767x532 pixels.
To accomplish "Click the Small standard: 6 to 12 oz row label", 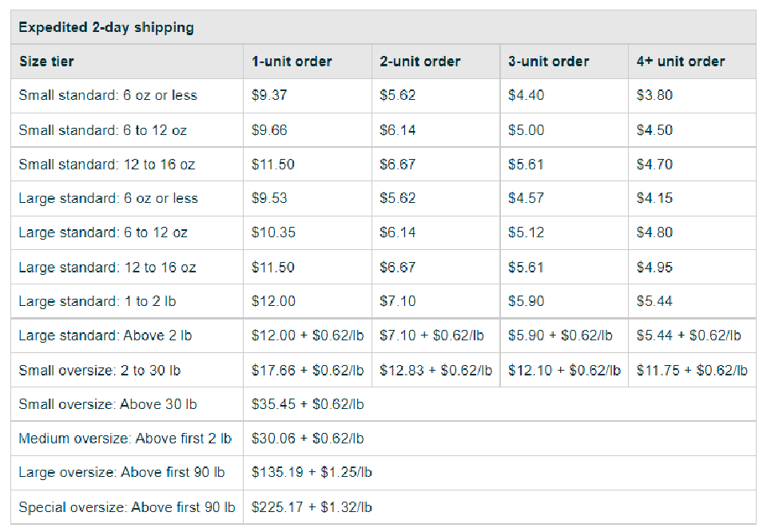I will pos(103,130).
